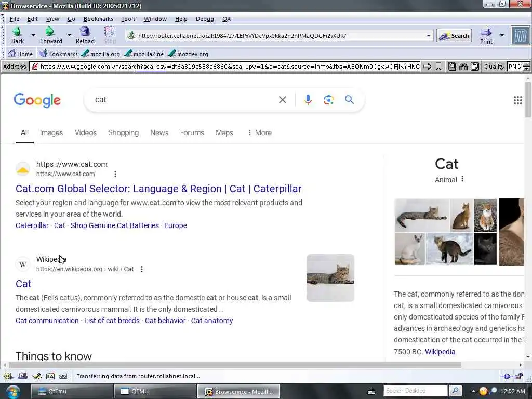The width and height of the screenshot is (532, 399).
Task: Open the Bookmarks toolbar folder
Action: (58, 54)
